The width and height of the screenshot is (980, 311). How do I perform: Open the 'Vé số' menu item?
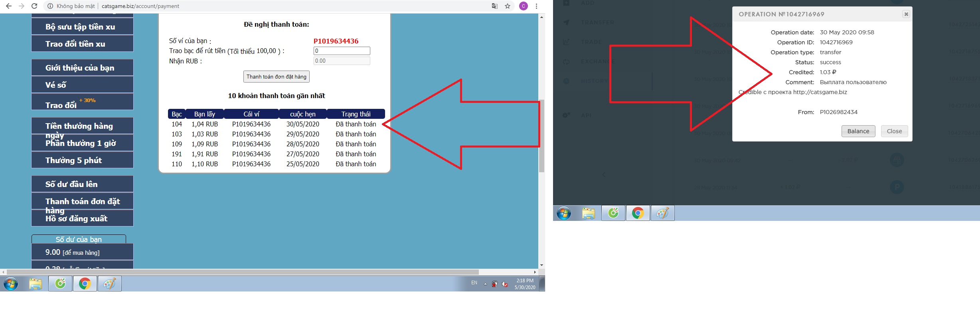click(x=82, y=85)
